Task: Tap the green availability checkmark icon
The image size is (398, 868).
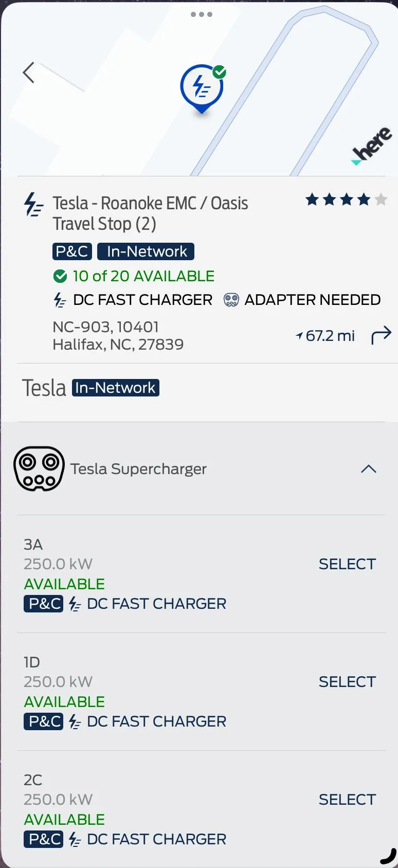Action: click(x=60, y=276)
